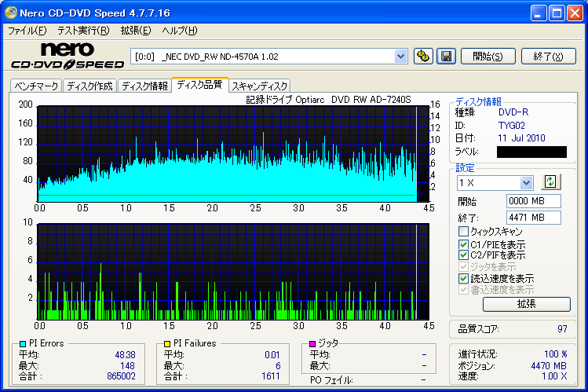Click the cyan PI Errors color swatch
588x392 pixels.
(x=23, y=343)
